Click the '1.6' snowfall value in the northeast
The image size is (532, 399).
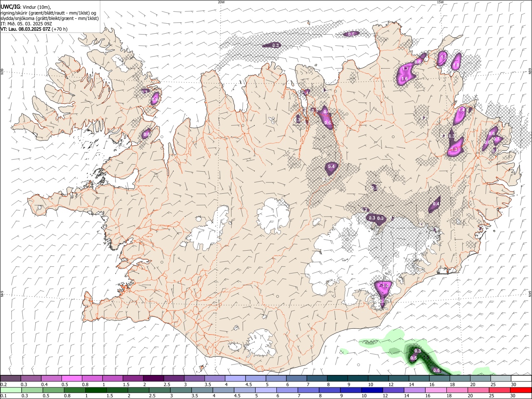404,79
